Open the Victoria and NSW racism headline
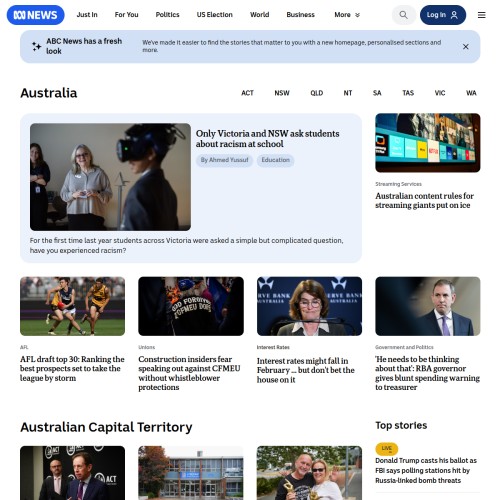The height and width of the screenshot is (500, 500). tap(267, 139)
